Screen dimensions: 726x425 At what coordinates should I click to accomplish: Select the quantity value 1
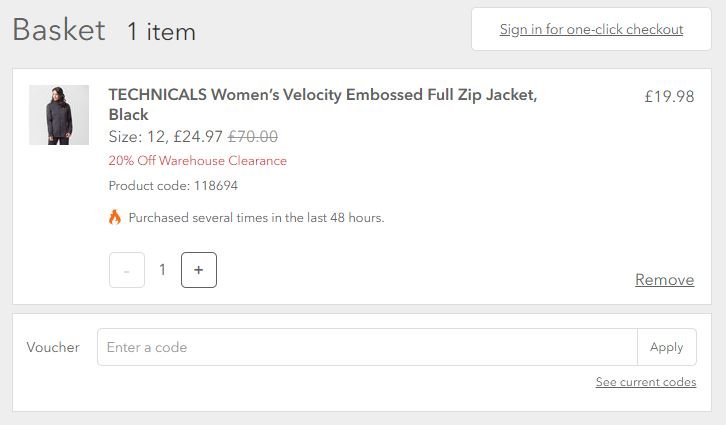pyautogui.click(x=163, y=270)
